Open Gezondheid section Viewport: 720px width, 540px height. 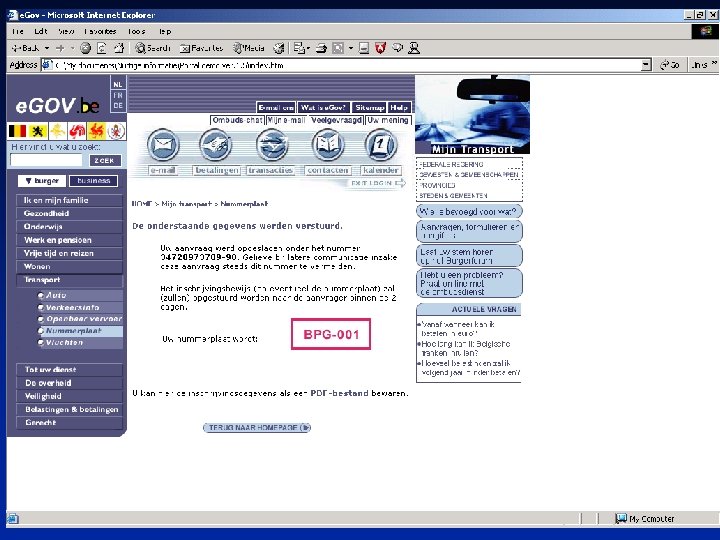pos(69,214)
